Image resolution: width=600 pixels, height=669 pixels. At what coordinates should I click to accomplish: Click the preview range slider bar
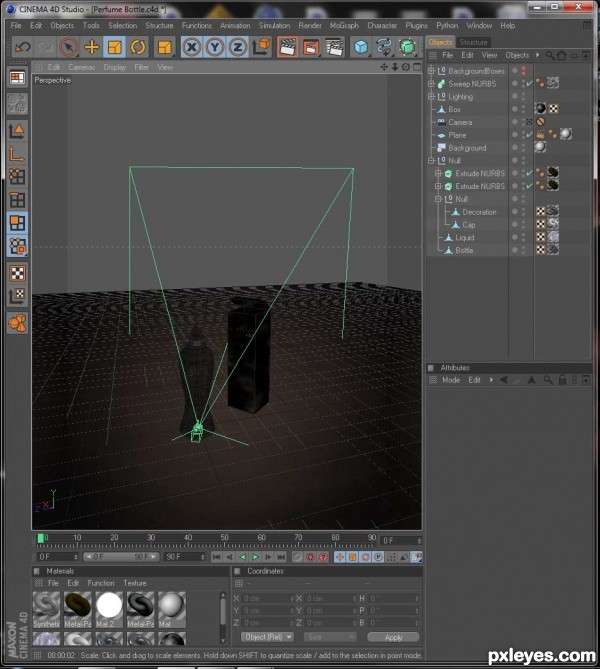pyautogui.click(x=121, y=557)
